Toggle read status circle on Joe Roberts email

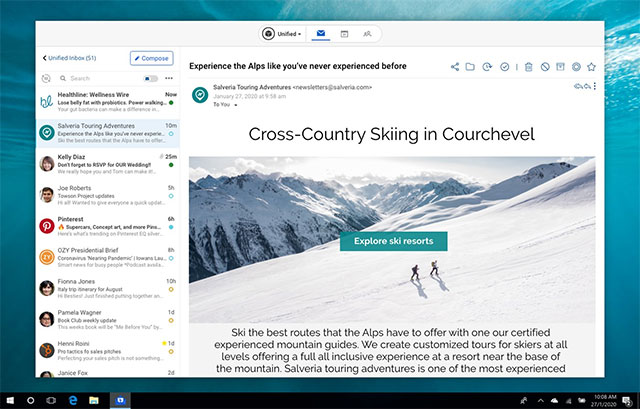point(171,196)
